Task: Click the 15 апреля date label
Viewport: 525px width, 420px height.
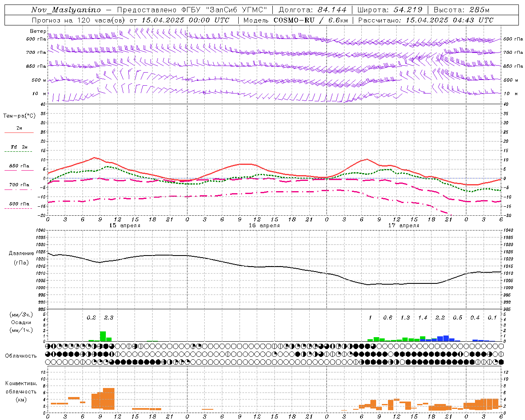Action: (125, 226)
